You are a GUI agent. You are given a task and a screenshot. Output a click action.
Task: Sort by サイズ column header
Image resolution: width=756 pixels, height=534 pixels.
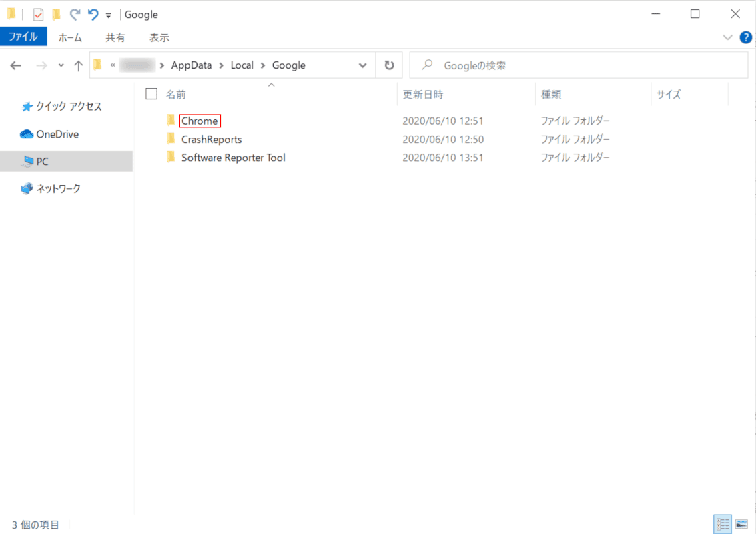click(668, 95)
